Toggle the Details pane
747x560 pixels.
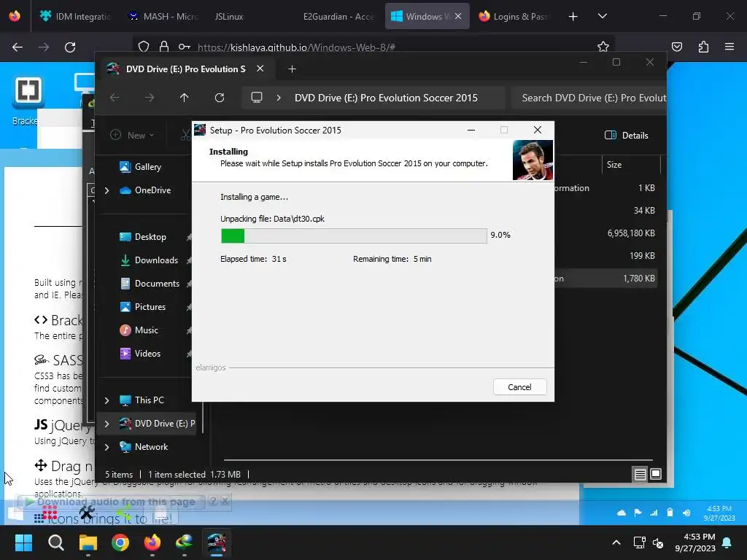point(627,135)
